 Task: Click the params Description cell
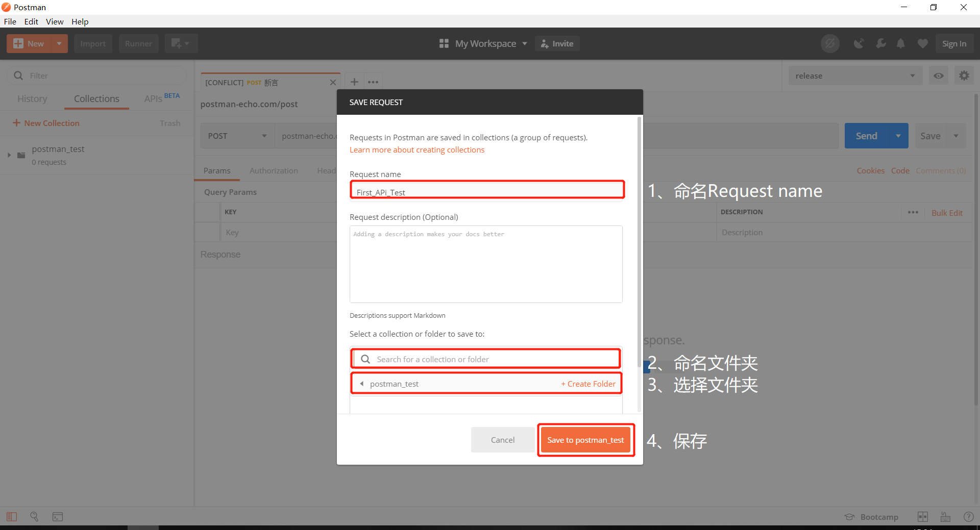[844, 233]
